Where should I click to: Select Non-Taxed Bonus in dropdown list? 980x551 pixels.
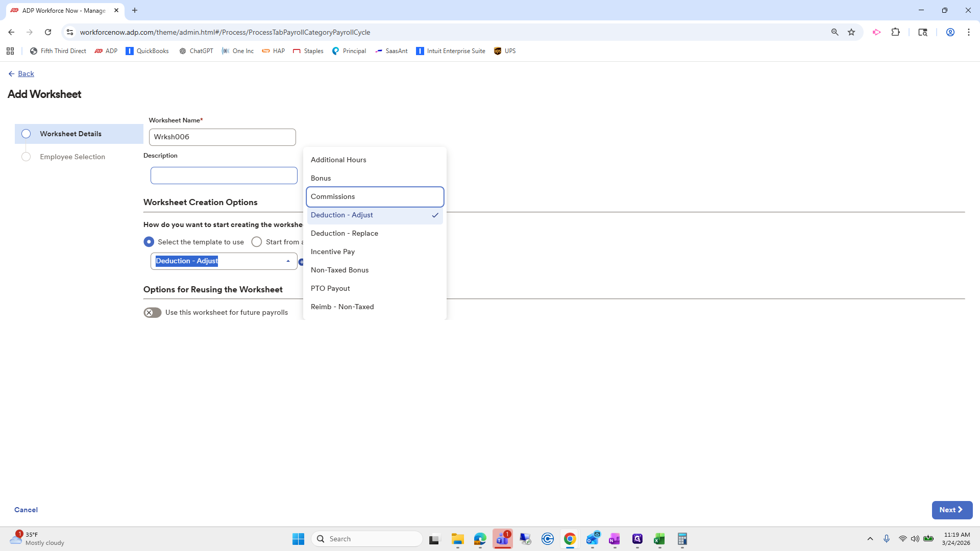[x=339, y=270]
